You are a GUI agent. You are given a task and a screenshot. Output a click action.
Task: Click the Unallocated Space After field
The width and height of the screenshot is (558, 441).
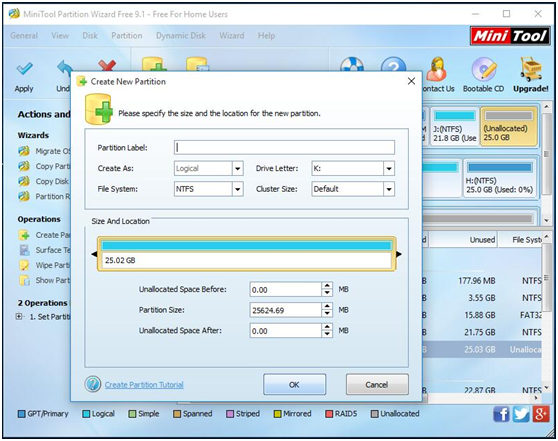(286, 331)
